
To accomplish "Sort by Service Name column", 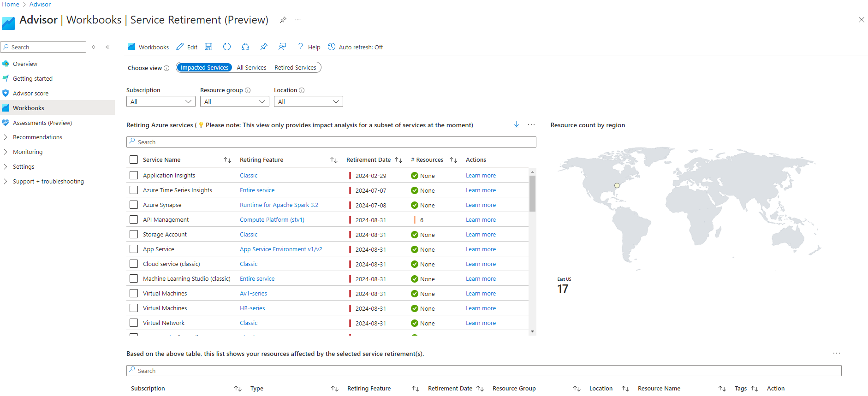I will [227, 160].
